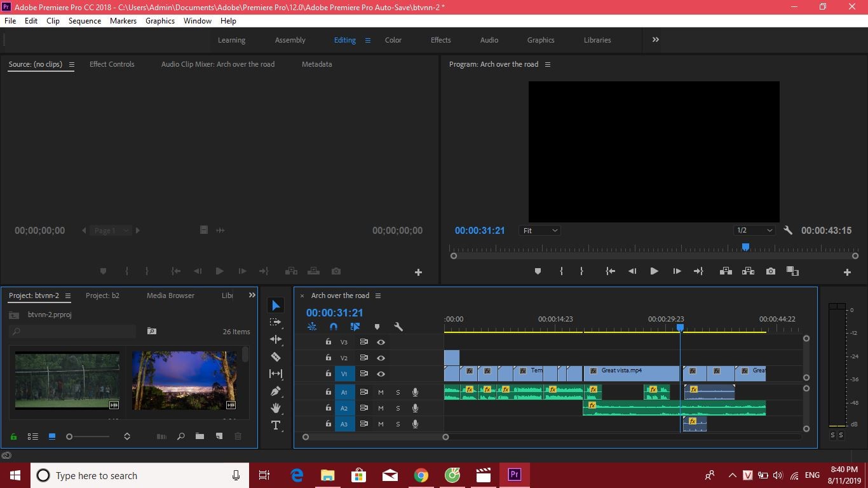Open the Fit zoom level dropdown
Viewport: 868px width, 488px height.
[540, 231]
